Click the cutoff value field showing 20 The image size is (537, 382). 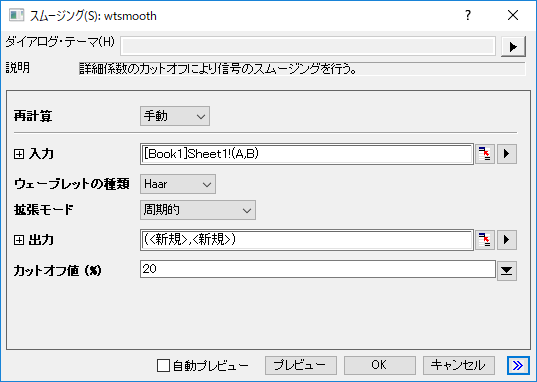[318, 269]
